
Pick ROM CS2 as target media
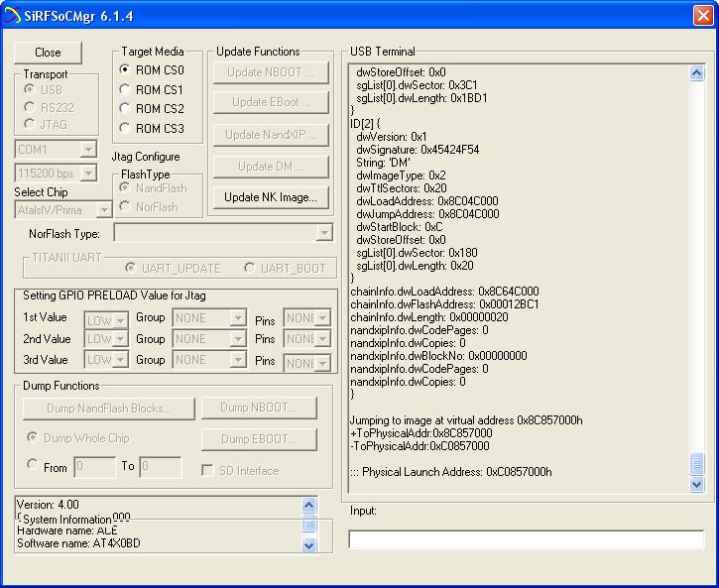point(125,108)
